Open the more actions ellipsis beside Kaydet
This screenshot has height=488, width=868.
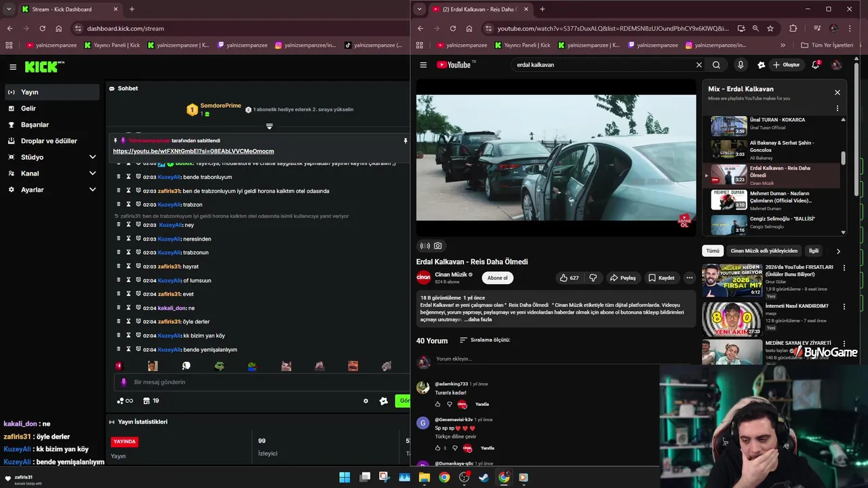689,278
